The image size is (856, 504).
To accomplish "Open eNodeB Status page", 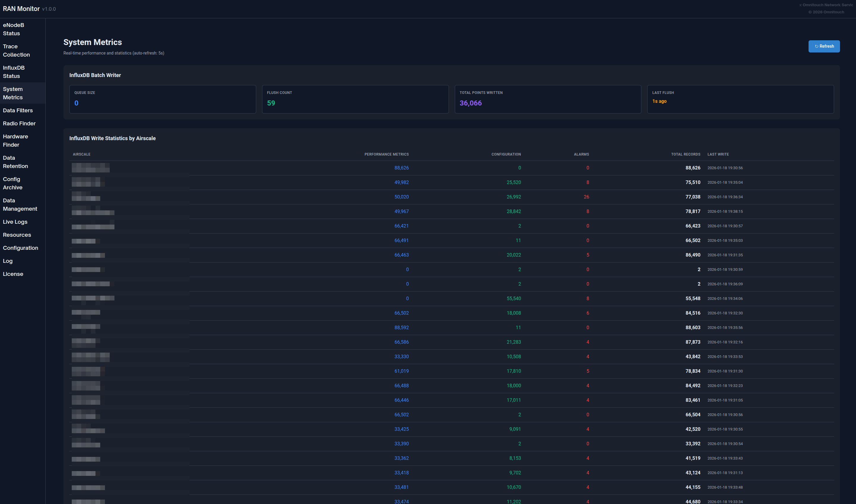I will 14,29.
